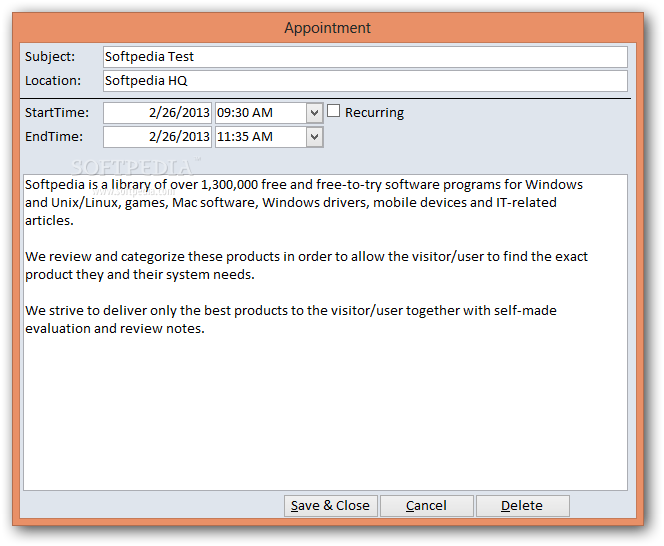The width and height of the screenshot is (664, 546).
Task: Click the Recurring label text
Action: coord(374,113)
